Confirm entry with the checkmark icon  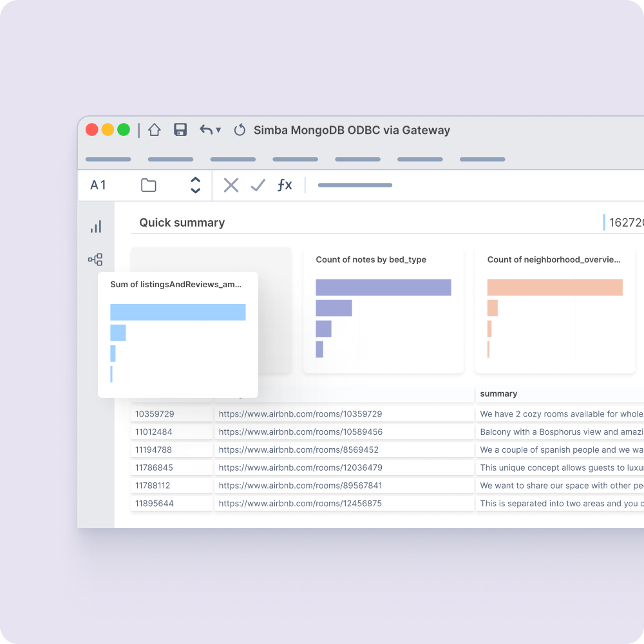(258, 185)
